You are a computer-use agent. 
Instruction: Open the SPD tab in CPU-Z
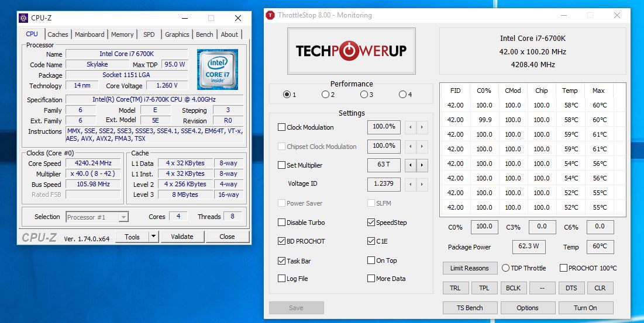tap(149, 34)
